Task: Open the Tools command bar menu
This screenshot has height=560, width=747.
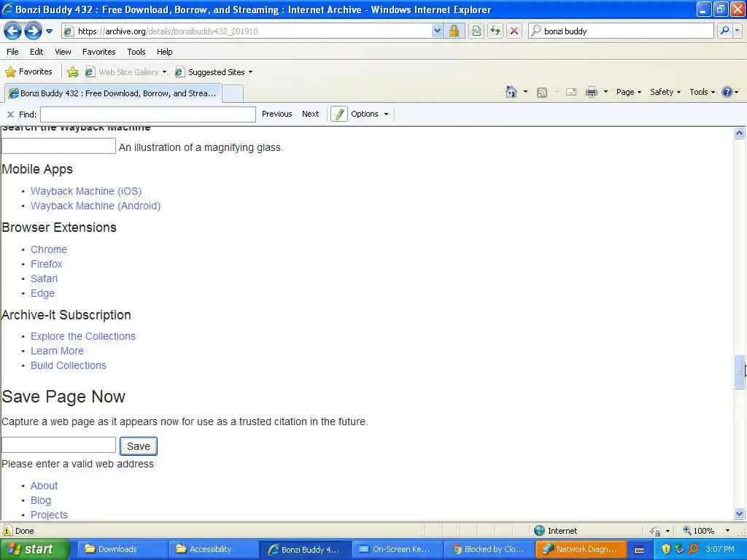Action: (703, 92)
